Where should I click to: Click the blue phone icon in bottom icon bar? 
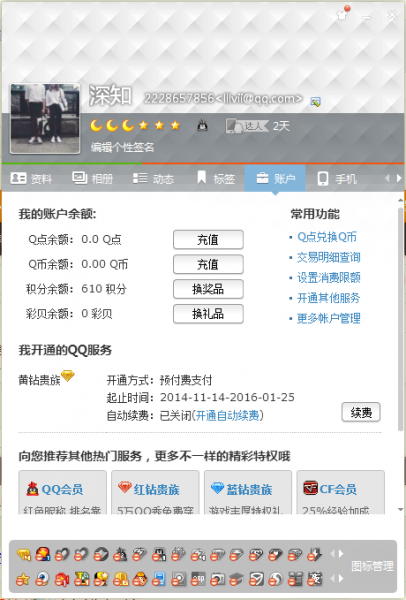(x=159, y=579)
